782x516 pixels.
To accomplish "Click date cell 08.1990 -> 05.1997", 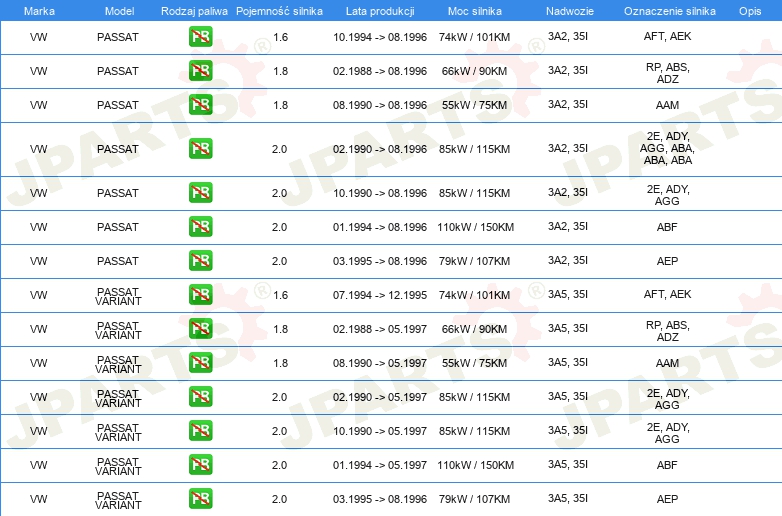I will tap(380, 362).
